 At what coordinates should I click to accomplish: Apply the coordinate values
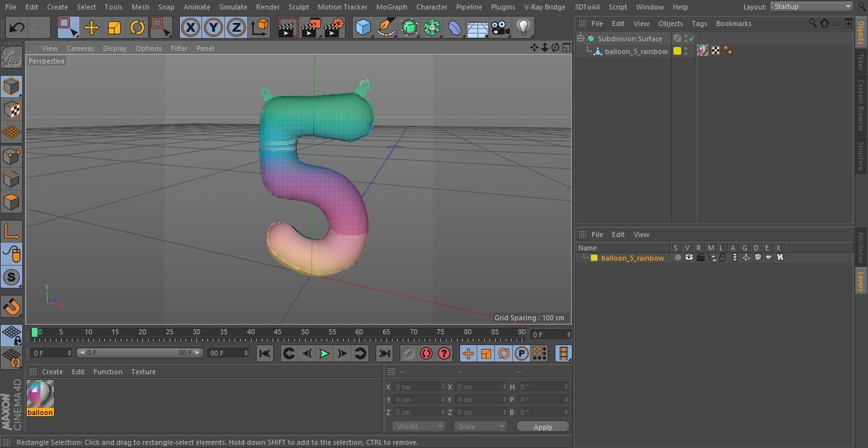click(543, 427)
